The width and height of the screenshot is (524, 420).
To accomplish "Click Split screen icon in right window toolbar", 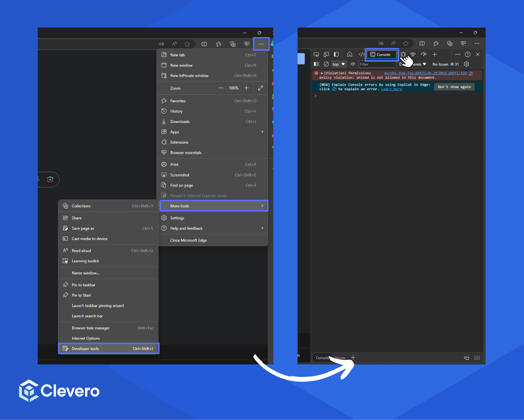I will [422, 43].
